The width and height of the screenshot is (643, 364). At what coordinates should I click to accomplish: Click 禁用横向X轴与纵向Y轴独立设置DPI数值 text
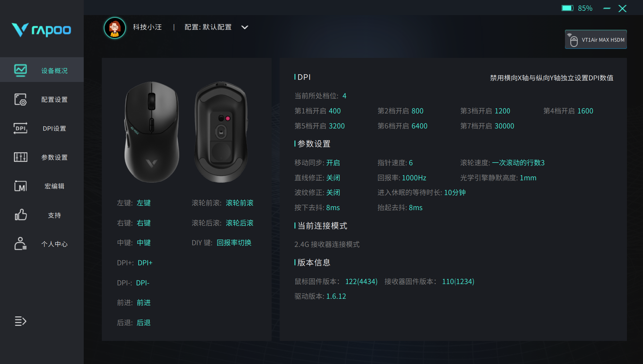pos(552,78)
